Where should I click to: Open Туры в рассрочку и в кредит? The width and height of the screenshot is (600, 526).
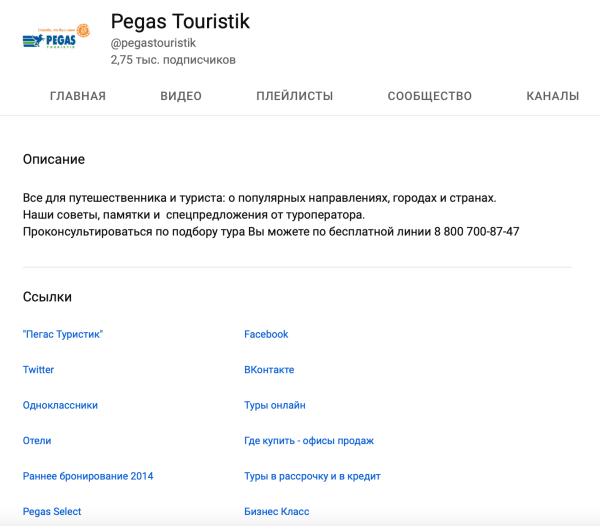click(312, 476)
